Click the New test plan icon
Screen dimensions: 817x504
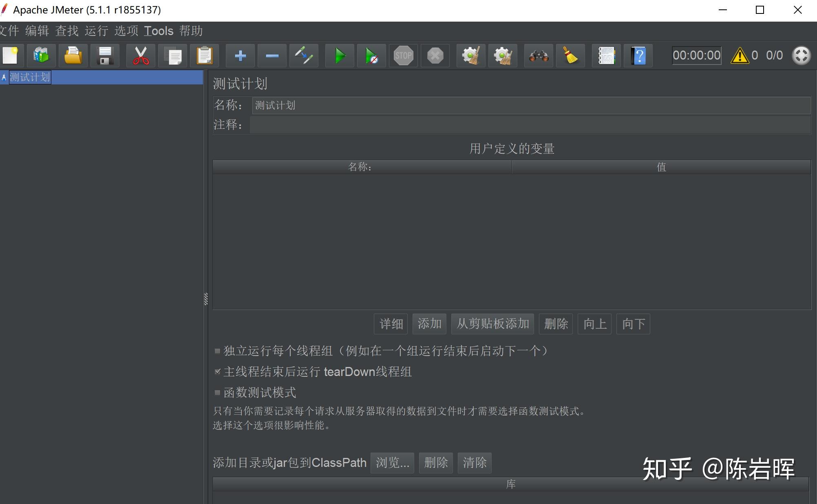(x=10, y=55)
